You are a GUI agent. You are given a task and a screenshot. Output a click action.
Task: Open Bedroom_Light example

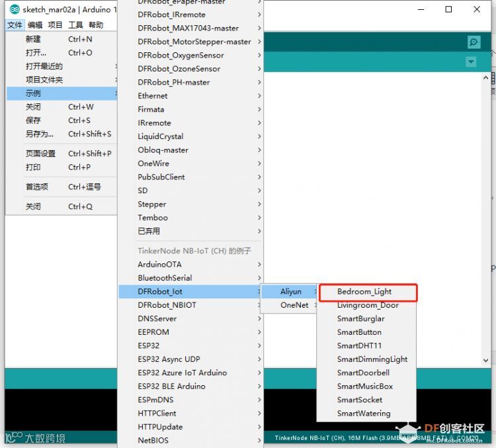pos(368,292)
